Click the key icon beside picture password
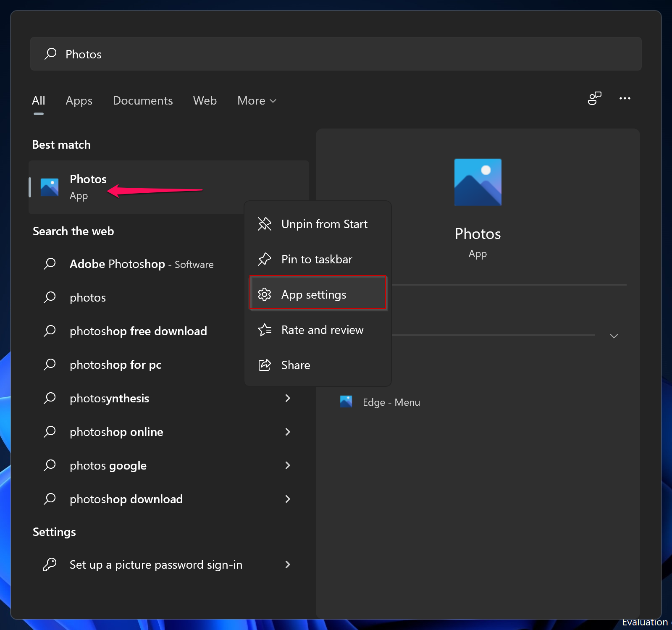The height and width of the screenshot is (630, 672). point(50,564)
